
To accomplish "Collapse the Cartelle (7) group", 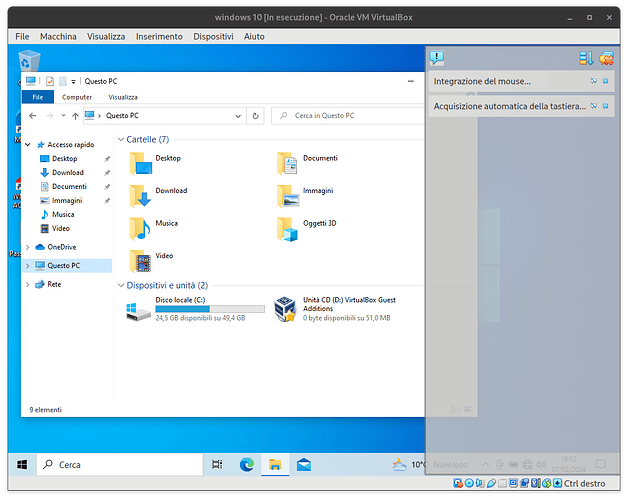I will [121, 139].
